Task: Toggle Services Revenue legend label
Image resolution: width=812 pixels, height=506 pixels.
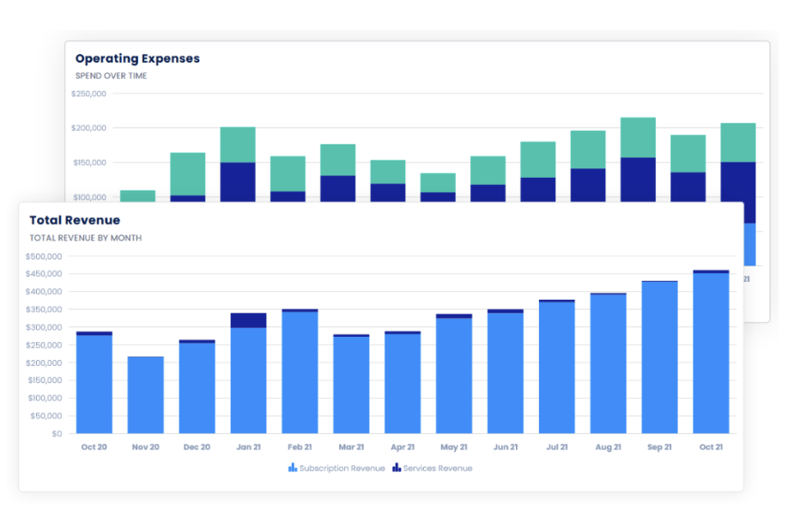Action: coord(438,468)
